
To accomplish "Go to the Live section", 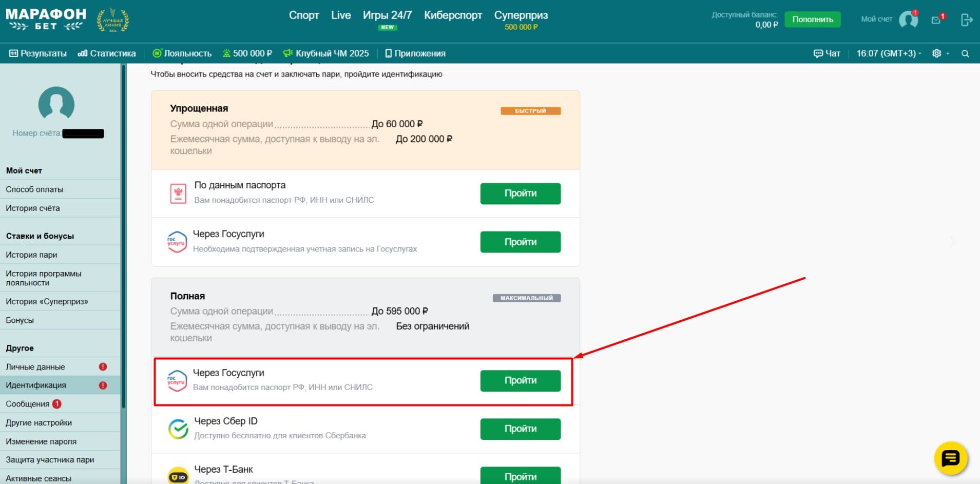I will [x=341, y=15].
